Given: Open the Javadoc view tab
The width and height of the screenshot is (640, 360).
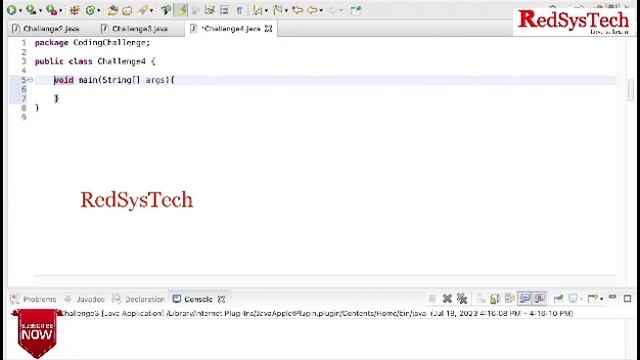Looking at the screenshot, I should tap(85, 299).
